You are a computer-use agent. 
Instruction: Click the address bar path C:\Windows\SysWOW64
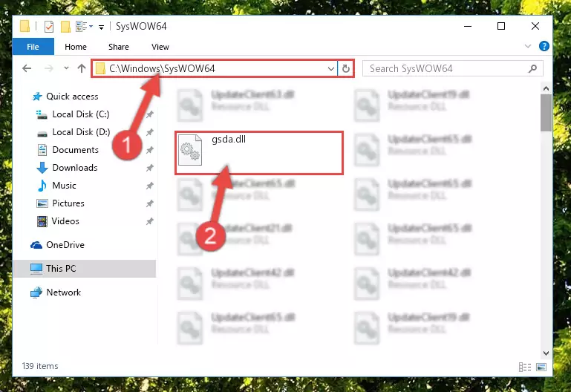click(162, 68)
